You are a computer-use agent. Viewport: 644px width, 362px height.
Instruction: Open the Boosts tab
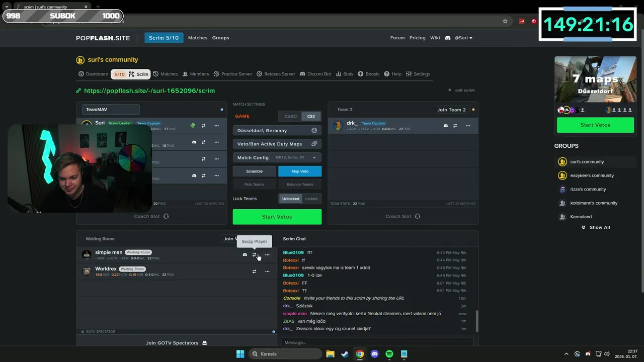(369, 74)
